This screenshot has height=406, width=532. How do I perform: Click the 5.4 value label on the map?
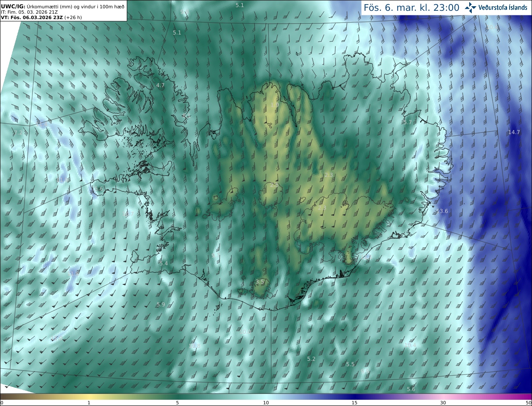point(164,263)
